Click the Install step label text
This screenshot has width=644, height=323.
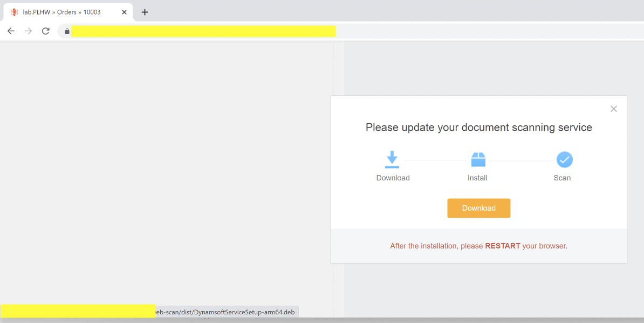477,178
